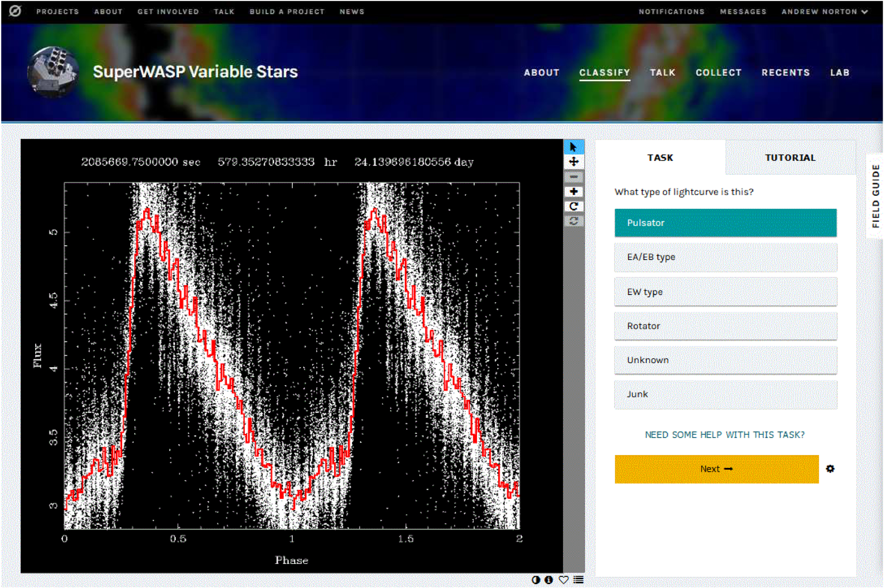Expand the Field Guide side panel

(875, 196)
